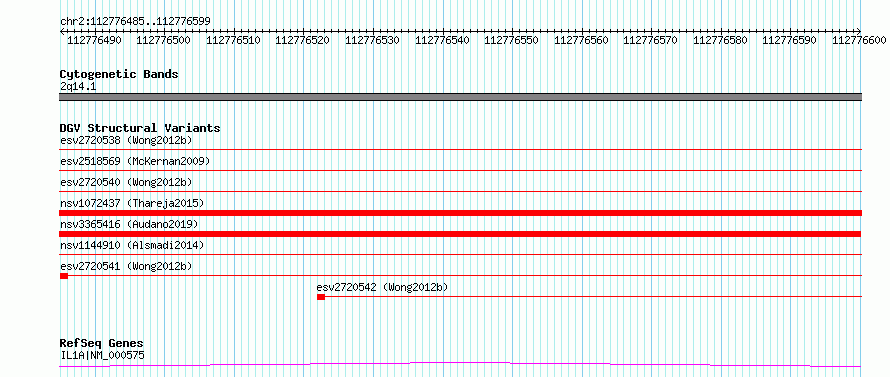Click ruler position 112776510
Image resolution: width=890 pixels, height=377 pixels.
click(x=233, y=40)
